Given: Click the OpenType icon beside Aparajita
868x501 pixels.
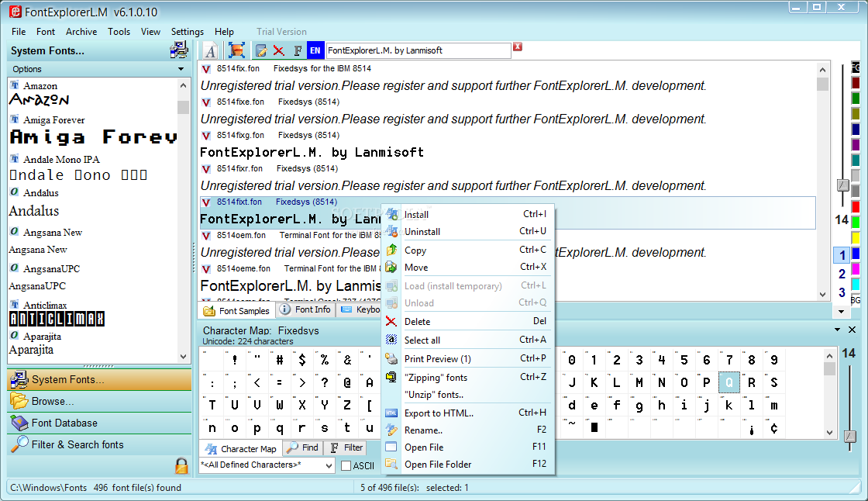Looking at the screenshot, I should (15, 336).
